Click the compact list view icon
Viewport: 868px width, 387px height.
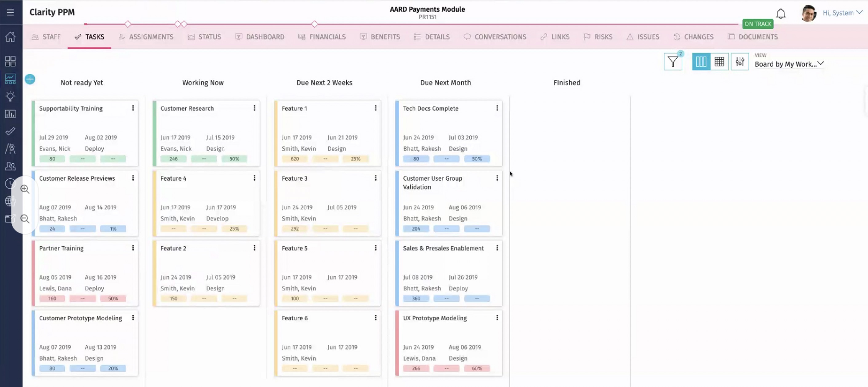(719, 61)
